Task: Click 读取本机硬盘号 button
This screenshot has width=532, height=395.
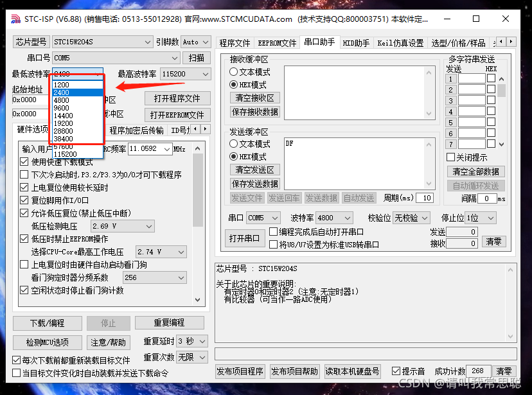Action: (x=352, y=372)
